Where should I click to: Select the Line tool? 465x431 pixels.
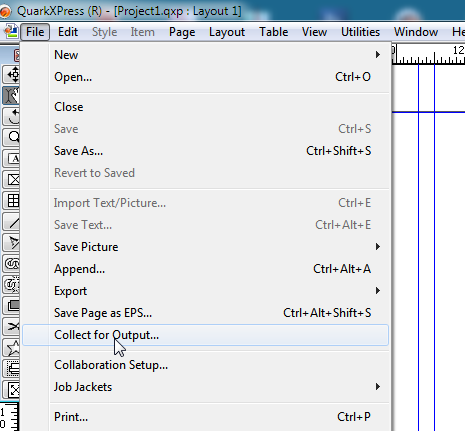12,221
